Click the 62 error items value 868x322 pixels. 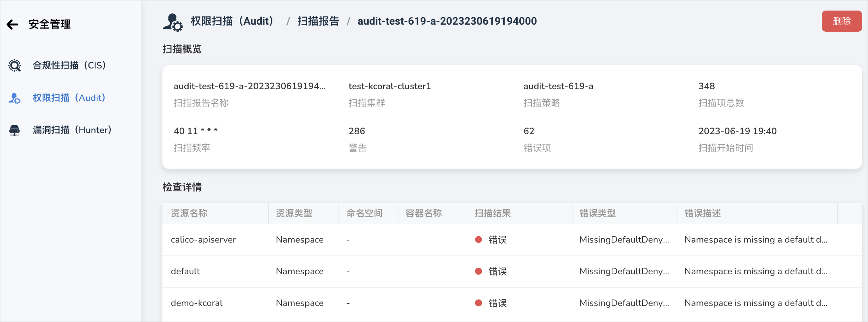click(529, 131)
